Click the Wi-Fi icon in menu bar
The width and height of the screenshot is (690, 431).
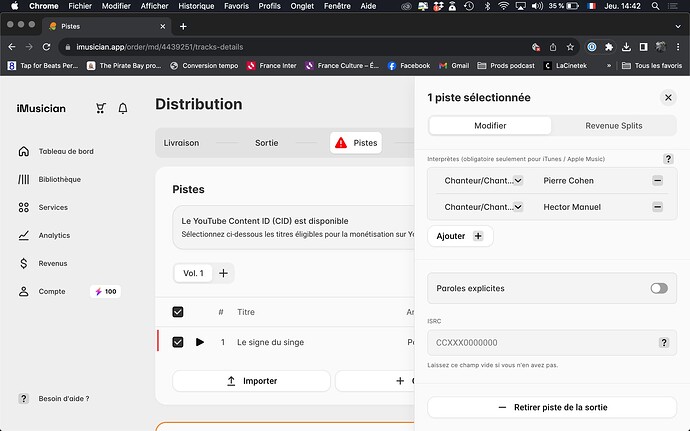[503, 6]
